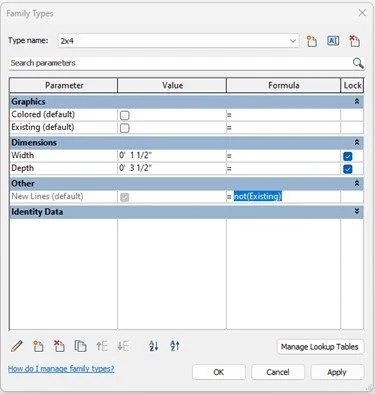Collapse the Graphics group

coord(357,101)
